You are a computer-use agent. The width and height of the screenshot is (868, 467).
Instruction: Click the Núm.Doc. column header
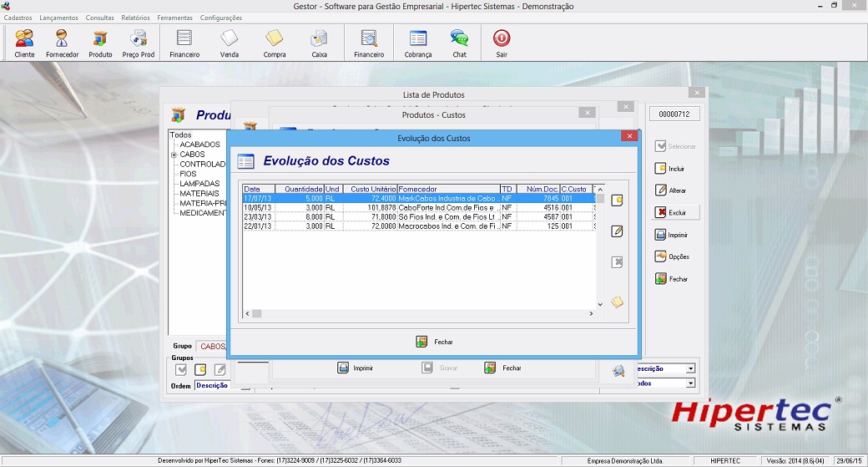click(x=538, y=189)
